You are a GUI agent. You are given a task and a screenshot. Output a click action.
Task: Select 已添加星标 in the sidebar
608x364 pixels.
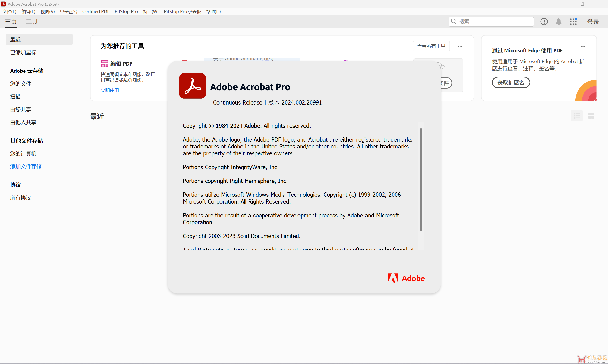pos(23,52)
